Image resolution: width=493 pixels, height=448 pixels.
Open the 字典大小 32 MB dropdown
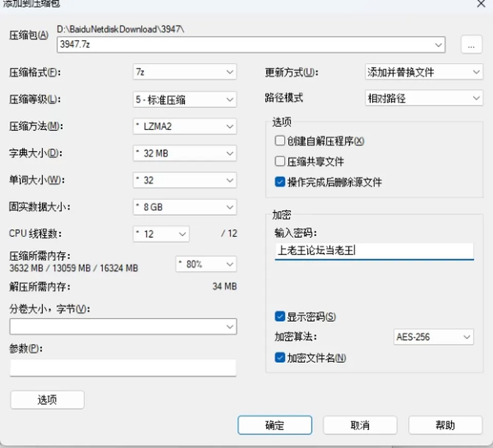point(185,153)
